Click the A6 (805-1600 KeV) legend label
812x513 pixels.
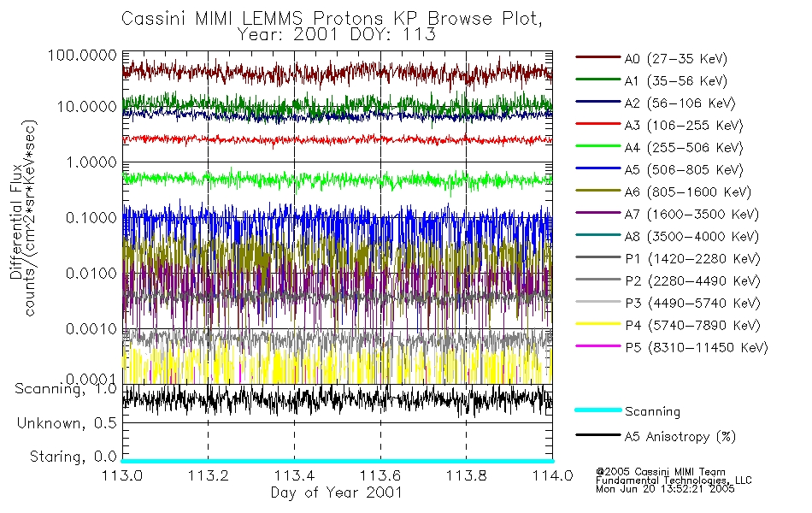click(688, 192)
